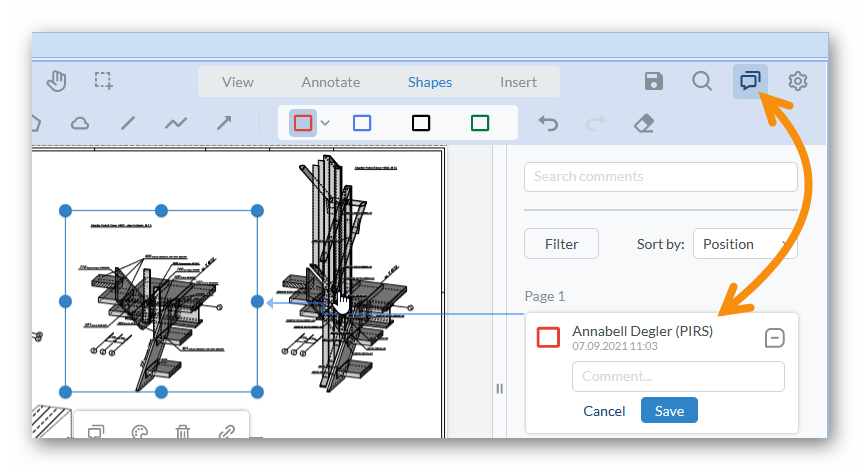Undo the last action
The width and height of the screenshot is (861, 470).
tap(548, 123)
